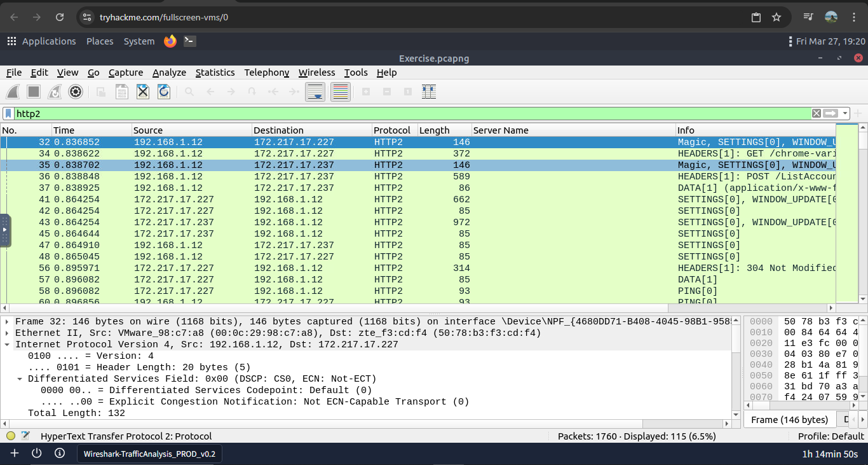Sort packets by Protocol column header
The image size is (868, 465).
(x=392, y=130)
